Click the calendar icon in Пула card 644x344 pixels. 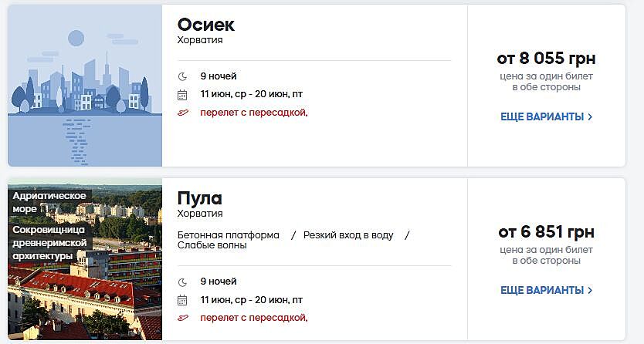click(182, 300)
